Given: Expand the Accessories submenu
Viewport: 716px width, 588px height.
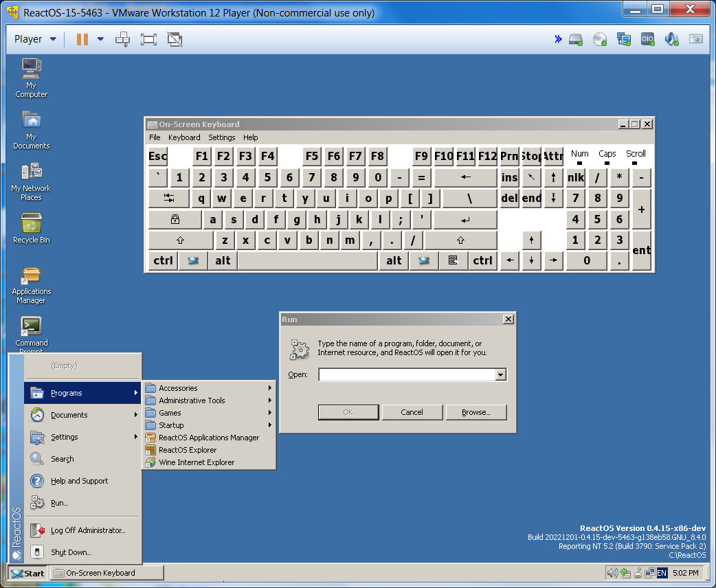Looking at the screenshot, I should point(210,388).
